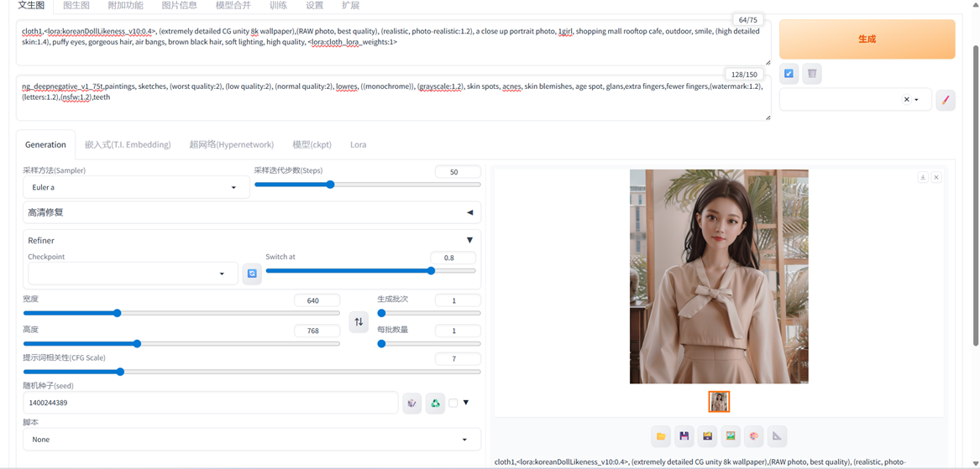This screenshot has width=980, height=469.
Task: Clear the styles dropdown with X
Action: (x=906, y=100)
